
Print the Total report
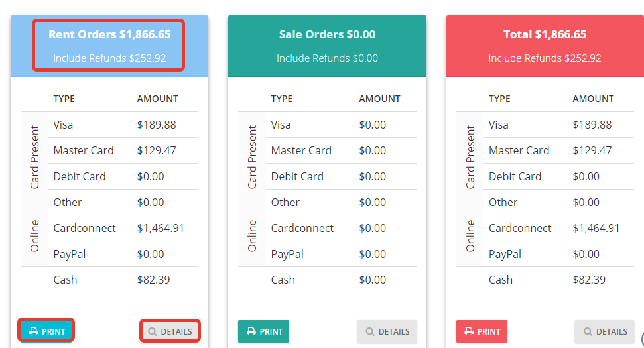[482, 331]
